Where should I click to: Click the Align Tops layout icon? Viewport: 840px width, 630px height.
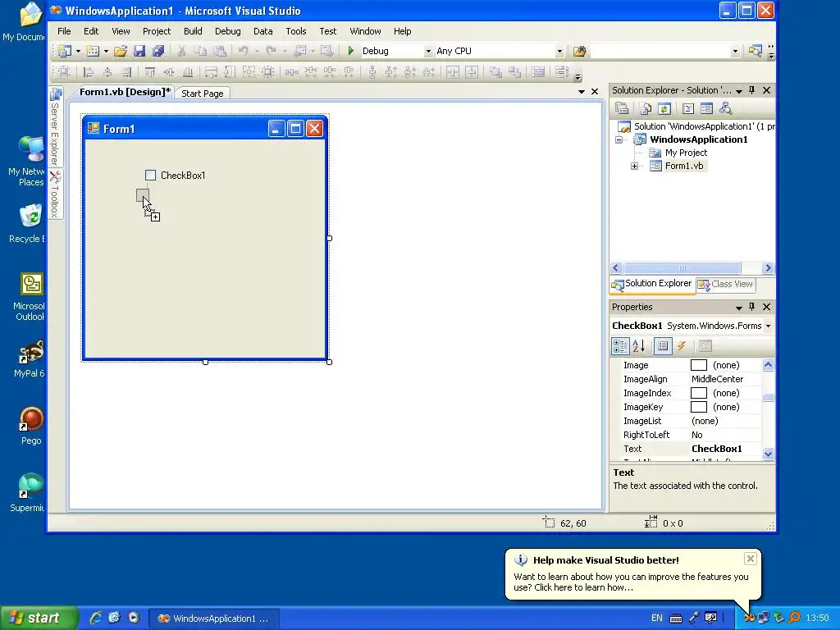click(150, 72)
